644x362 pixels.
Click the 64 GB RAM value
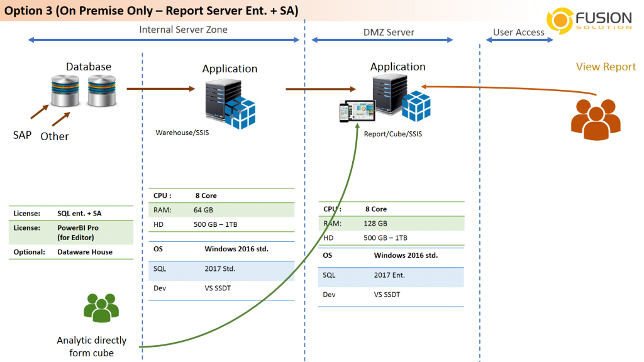coord(203,210)
